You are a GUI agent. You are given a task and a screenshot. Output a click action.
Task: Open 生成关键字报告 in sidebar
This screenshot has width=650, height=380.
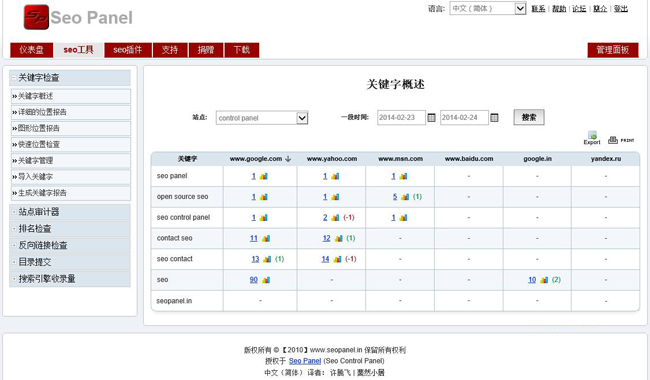coord(70,193)
